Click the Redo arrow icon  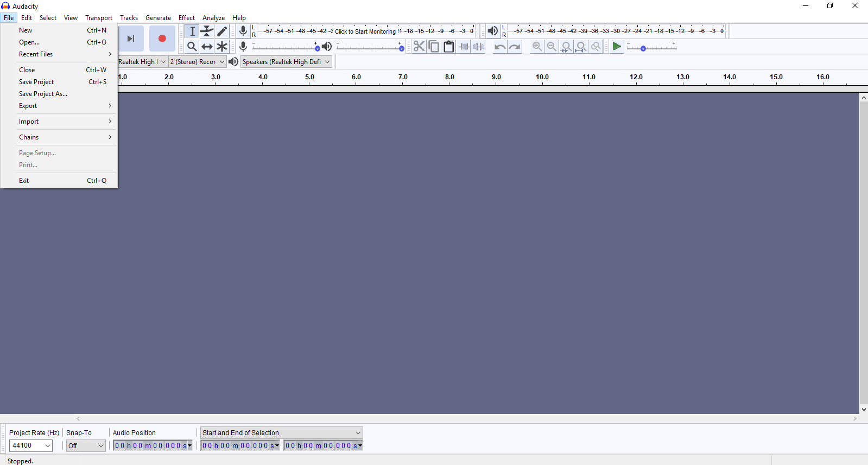[x=515, y=47]
